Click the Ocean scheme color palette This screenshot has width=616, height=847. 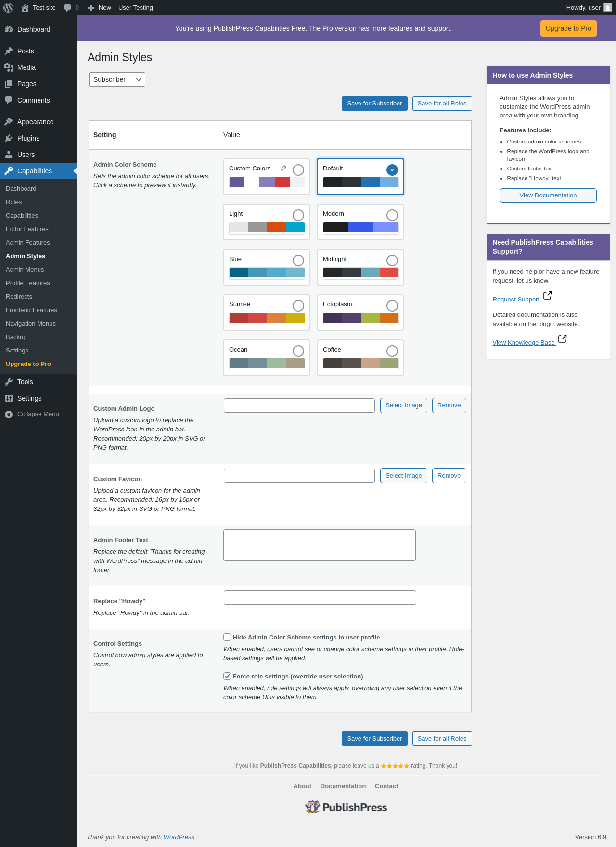pos(267,363)
